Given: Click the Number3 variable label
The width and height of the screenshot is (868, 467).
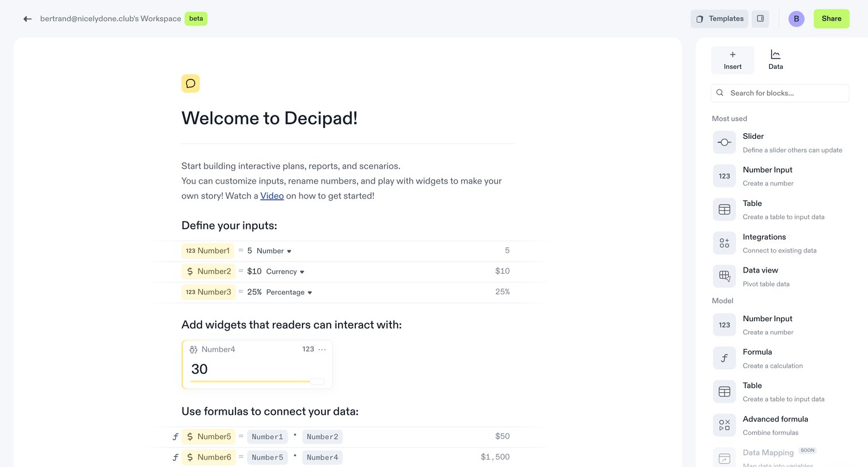Looking at the screenshot, I should pyautogui.click(x=208, y=292).
